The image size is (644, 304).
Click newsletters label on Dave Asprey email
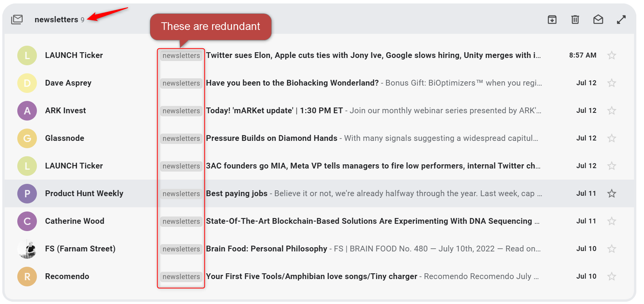(181, 83)
